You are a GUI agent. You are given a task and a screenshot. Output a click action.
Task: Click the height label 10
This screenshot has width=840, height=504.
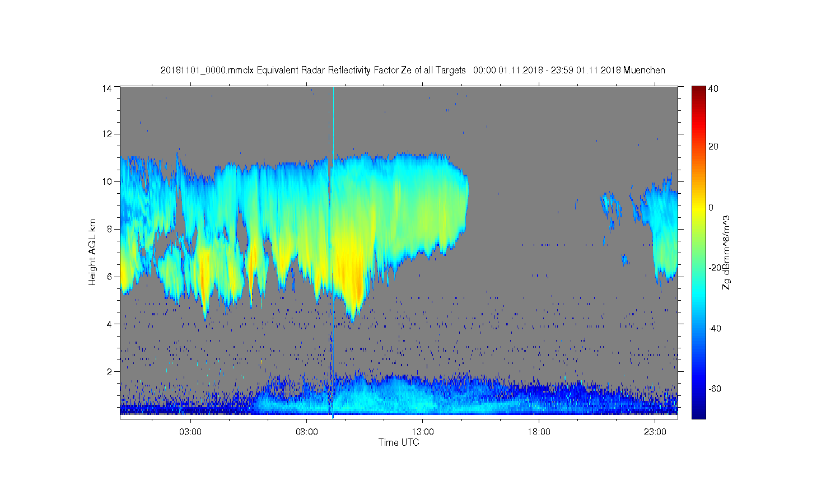pos(107,181)
